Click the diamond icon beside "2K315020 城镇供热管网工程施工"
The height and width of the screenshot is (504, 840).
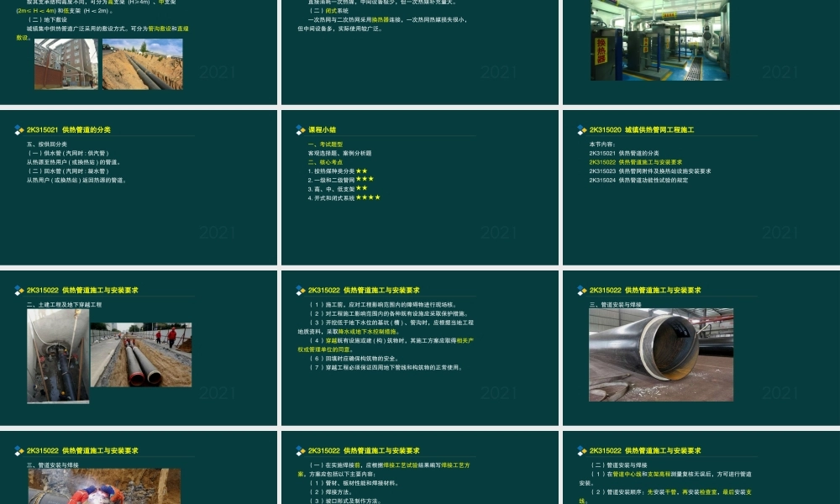click(580, 129)
